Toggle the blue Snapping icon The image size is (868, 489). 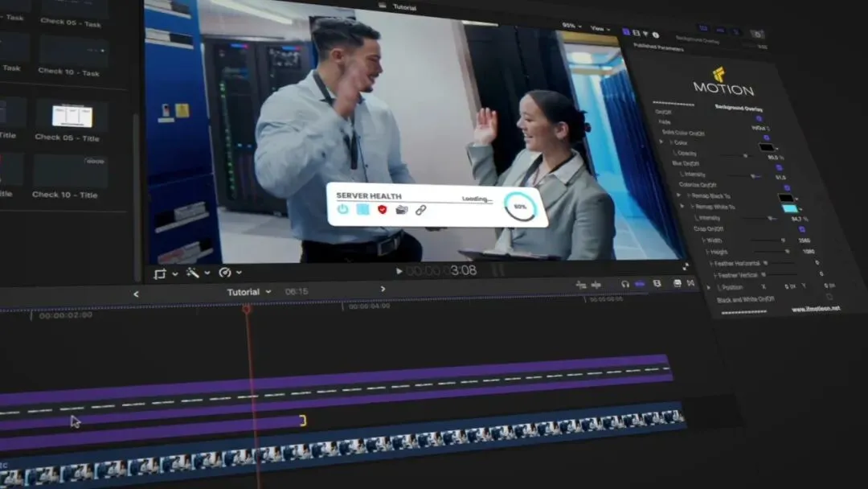[x=640, y=284]
